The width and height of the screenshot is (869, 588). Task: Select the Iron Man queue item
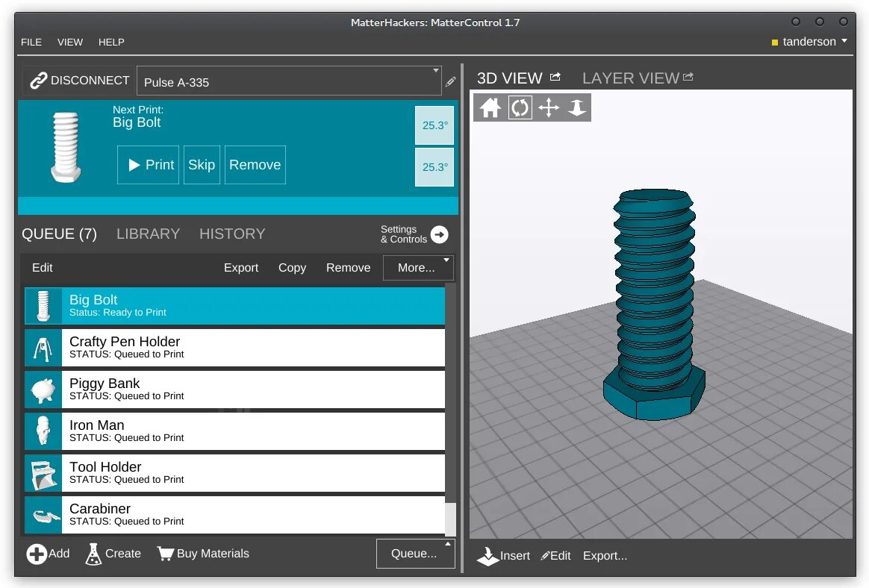(x=235, y=431)
